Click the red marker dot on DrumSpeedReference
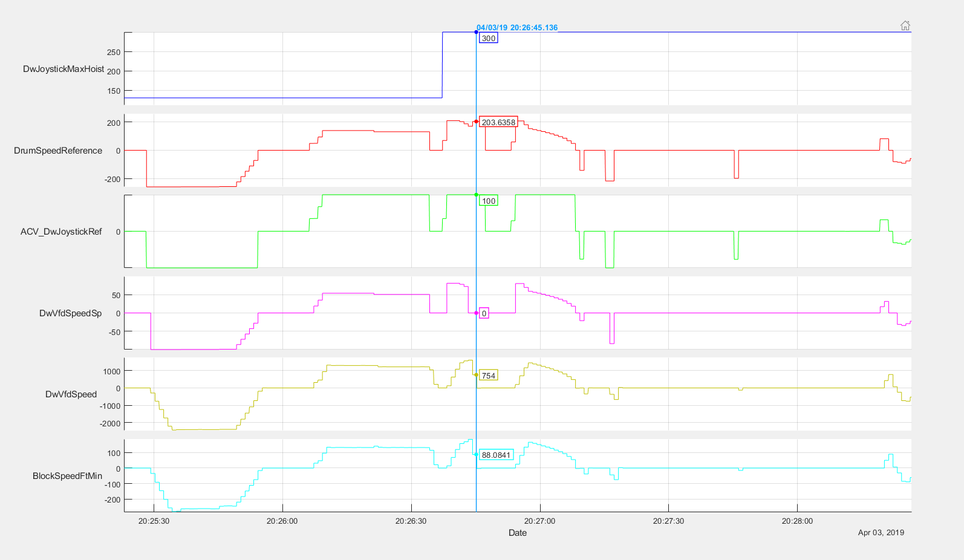This screenshot has width=964, height=560. [477, 122]
